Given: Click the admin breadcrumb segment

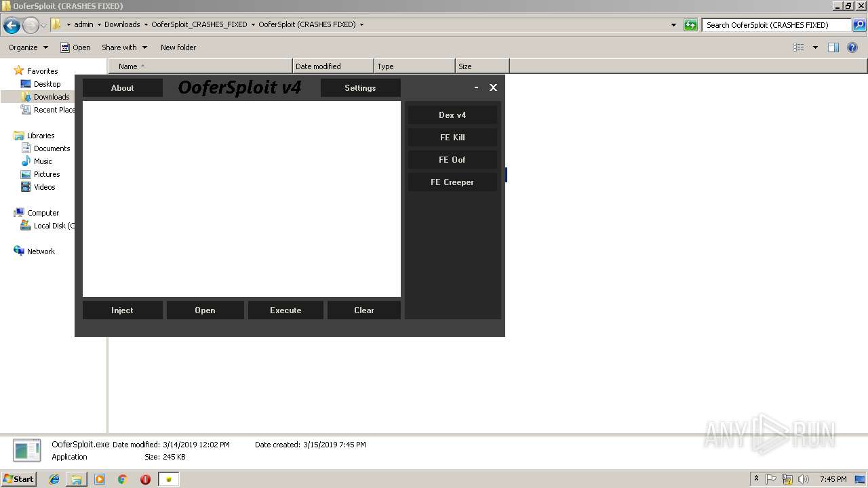Looking at the screenshot, I should (x=83, y=24).
